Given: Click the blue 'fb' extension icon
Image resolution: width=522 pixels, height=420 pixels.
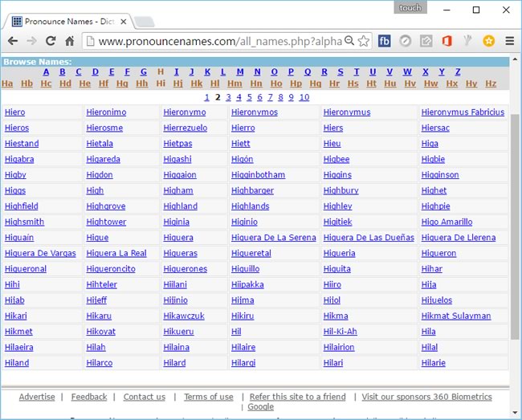Looking at the screenshot, I should (x=385, y=41).
